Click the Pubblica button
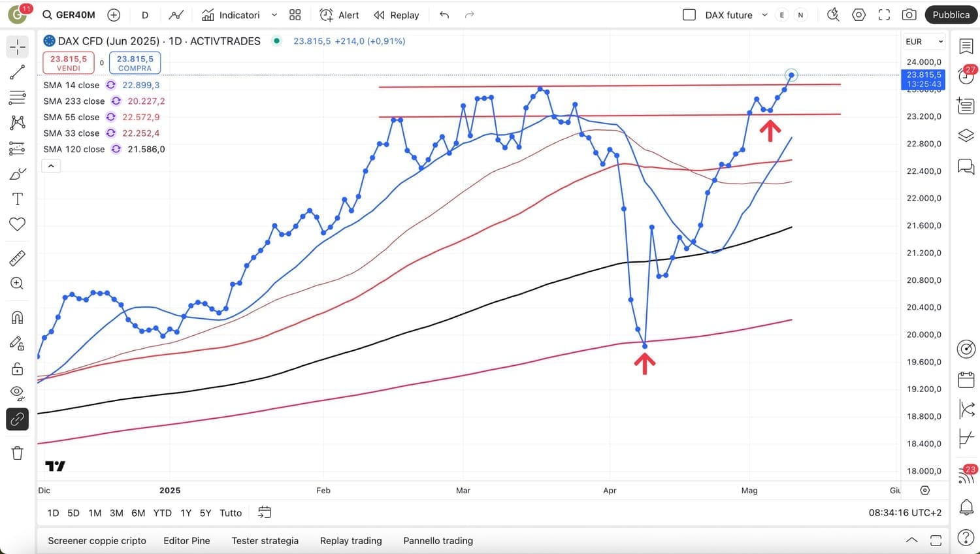This screenshot has height=554, width=980. [x=951, y=15]
